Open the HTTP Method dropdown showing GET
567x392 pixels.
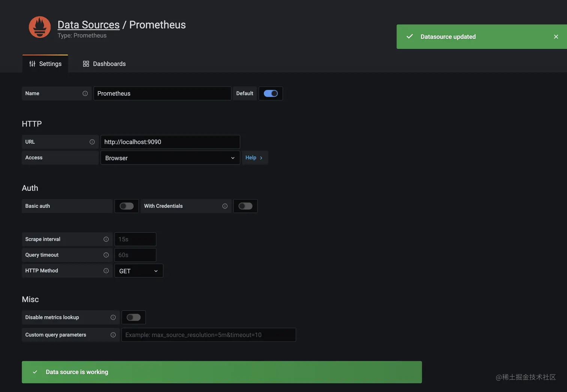coord(139,271)
